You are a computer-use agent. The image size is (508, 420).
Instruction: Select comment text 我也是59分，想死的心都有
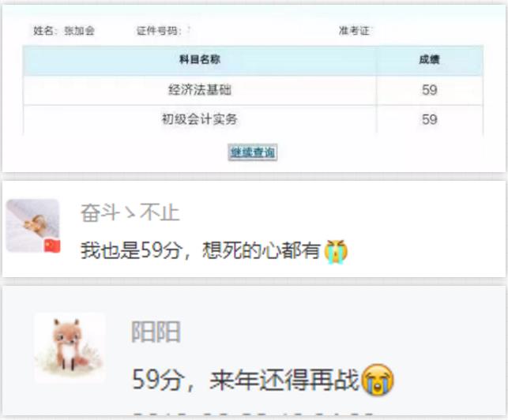click(201, 250)
